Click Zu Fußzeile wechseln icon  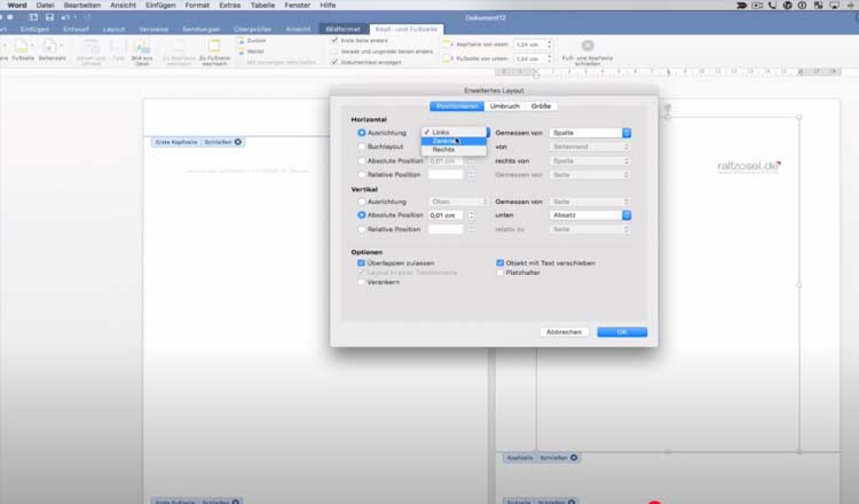click(x=214, y=47)
